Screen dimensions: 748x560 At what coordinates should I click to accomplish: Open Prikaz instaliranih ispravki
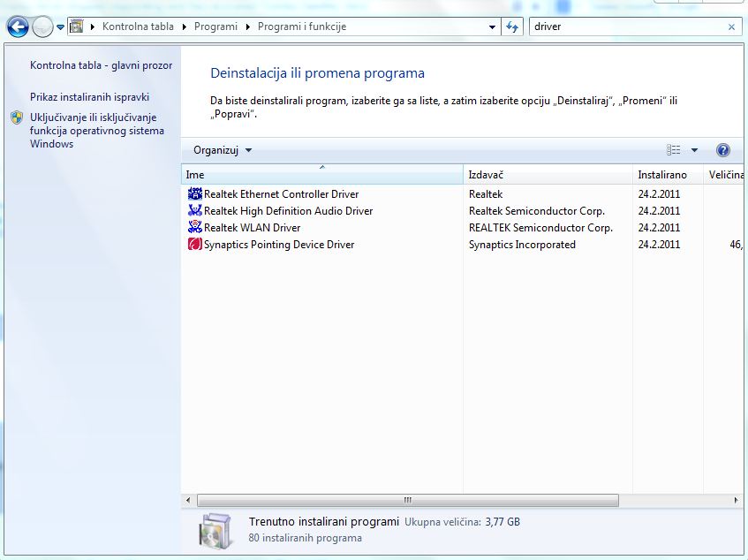click(90, 97)
